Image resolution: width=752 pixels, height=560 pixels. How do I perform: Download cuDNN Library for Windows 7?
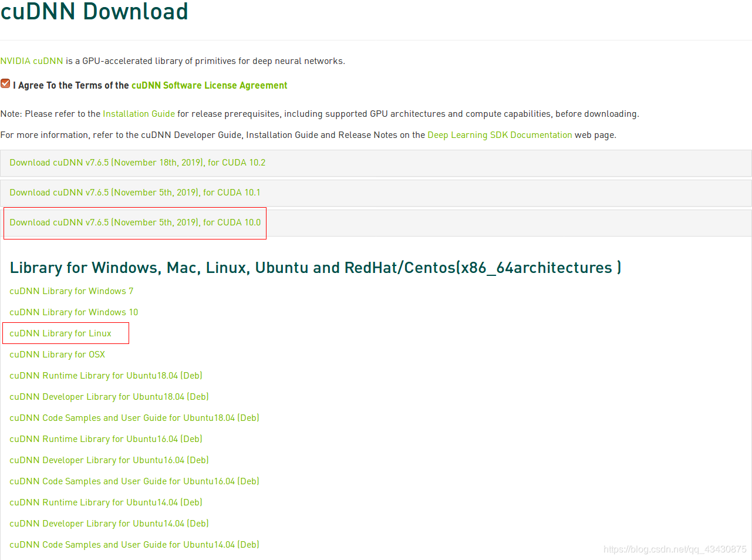click(x=72, y=291)
